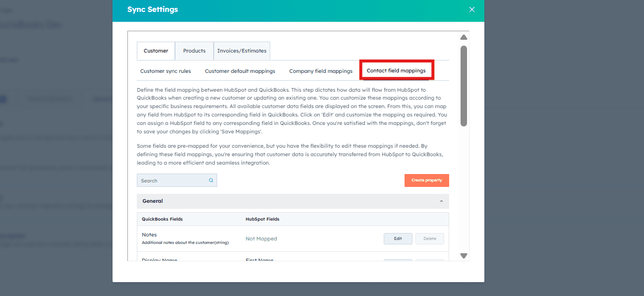
Task: Click the Notes field label
Action: (149, 235)
